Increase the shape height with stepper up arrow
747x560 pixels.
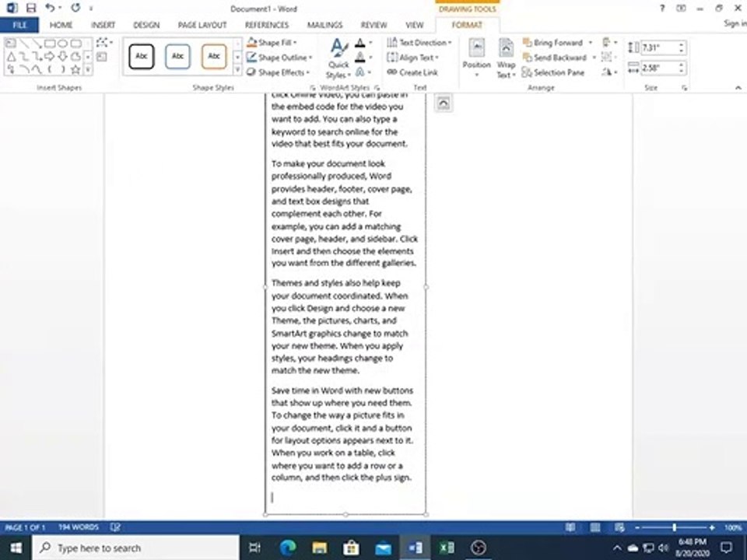pos(682,45)
